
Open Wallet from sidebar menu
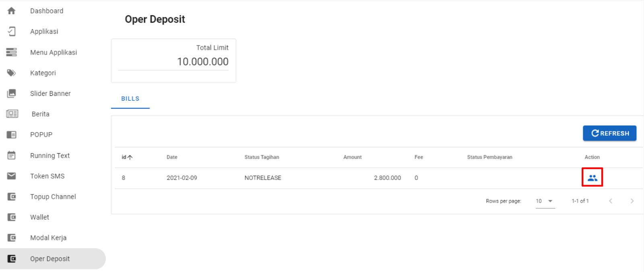click(x=39, y=217)
